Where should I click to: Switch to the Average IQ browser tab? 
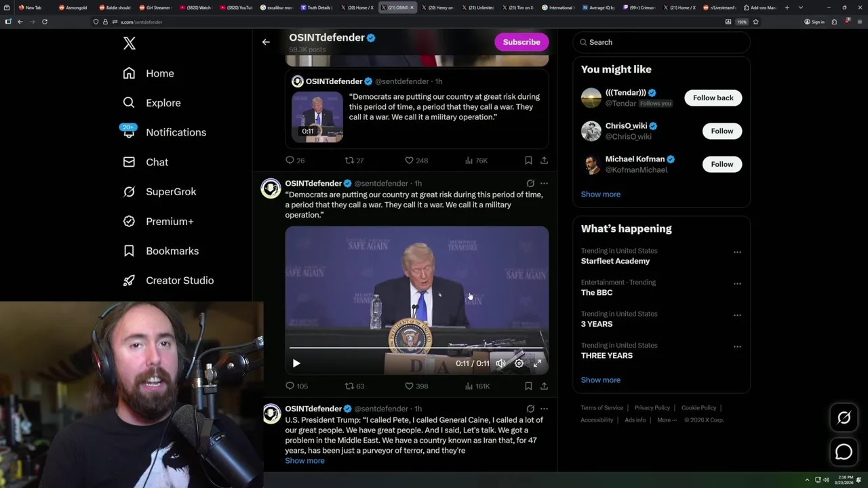pyautogui.click(x=599, y=7)
